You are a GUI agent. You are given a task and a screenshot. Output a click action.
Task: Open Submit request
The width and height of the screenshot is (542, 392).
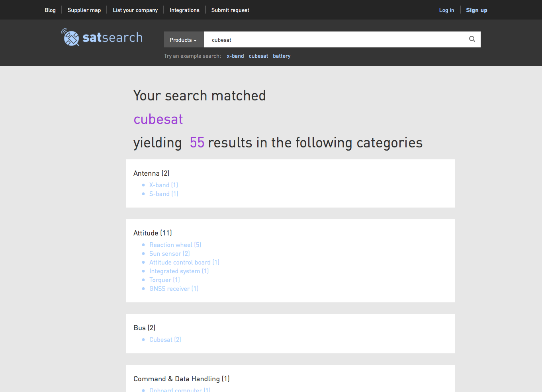pyautogui.click(x=230, y=10)
